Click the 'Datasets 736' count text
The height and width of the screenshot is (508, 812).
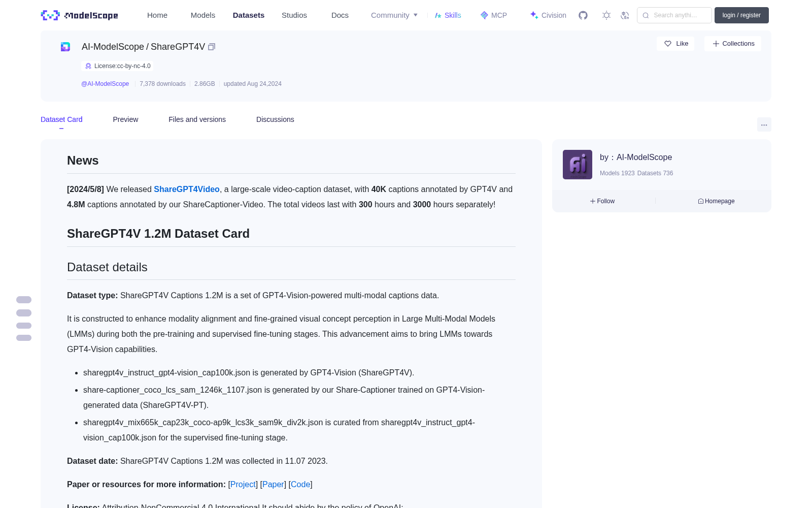pyautogui.click(x=655, y=173)
